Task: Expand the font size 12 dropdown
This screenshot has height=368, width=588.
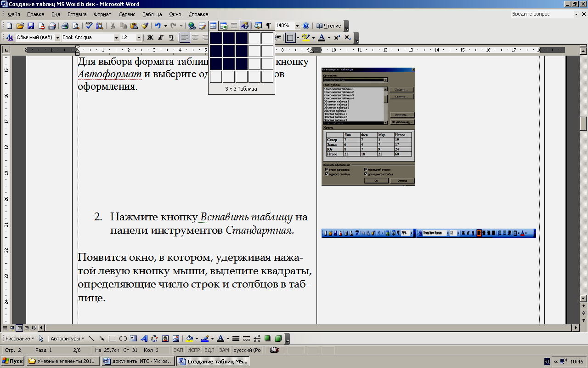Action: click(139, 38)
